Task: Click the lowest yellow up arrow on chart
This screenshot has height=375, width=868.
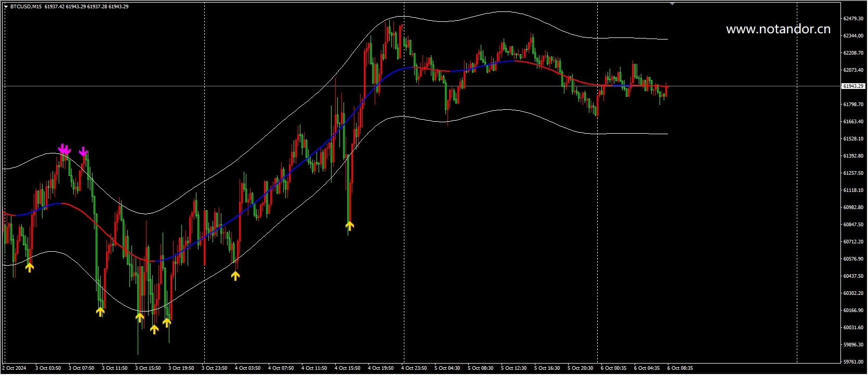Action: coord(154,329)
